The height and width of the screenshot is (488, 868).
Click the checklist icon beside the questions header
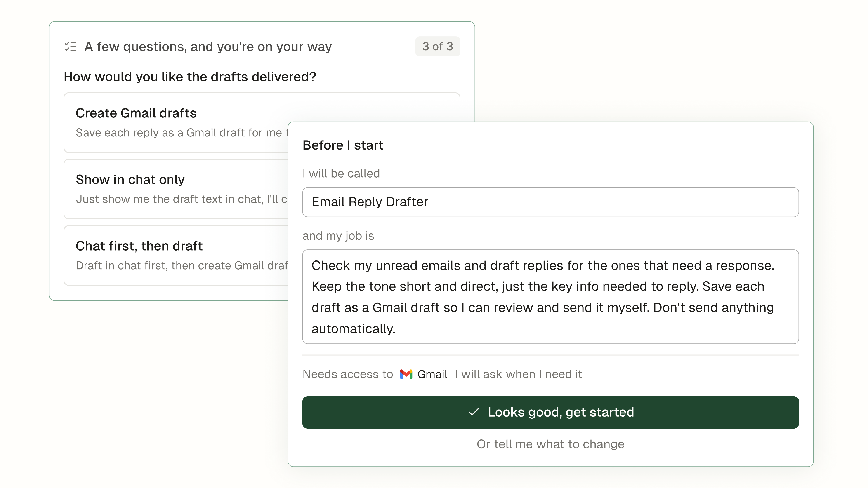(x=71, y=47)
